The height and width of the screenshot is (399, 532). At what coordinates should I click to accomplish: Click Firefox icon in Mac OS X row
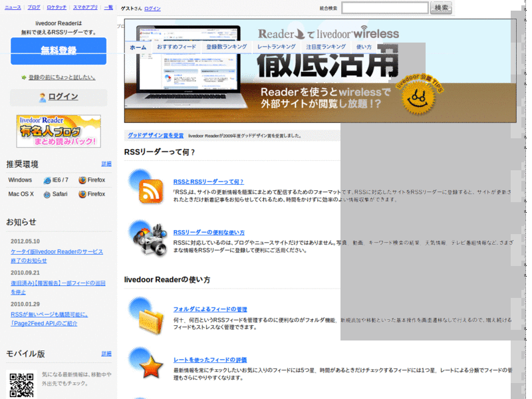point(82,194)
